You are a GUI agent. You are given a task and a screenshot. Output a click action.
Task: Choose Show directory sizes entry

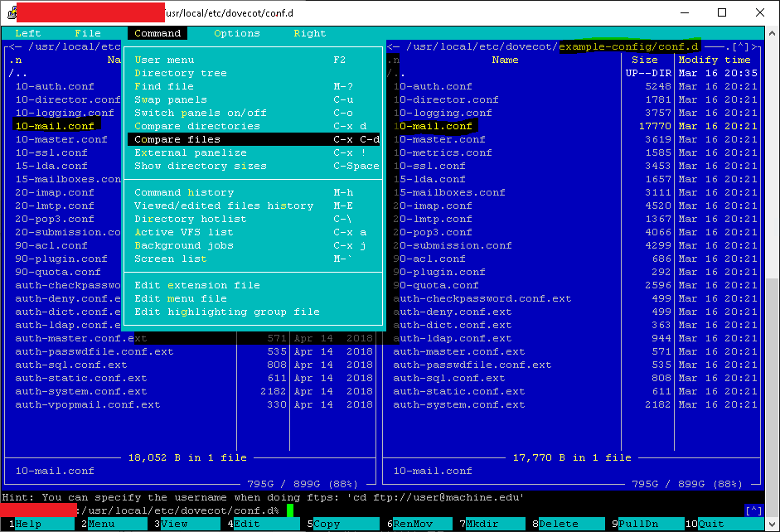[201, 166]
